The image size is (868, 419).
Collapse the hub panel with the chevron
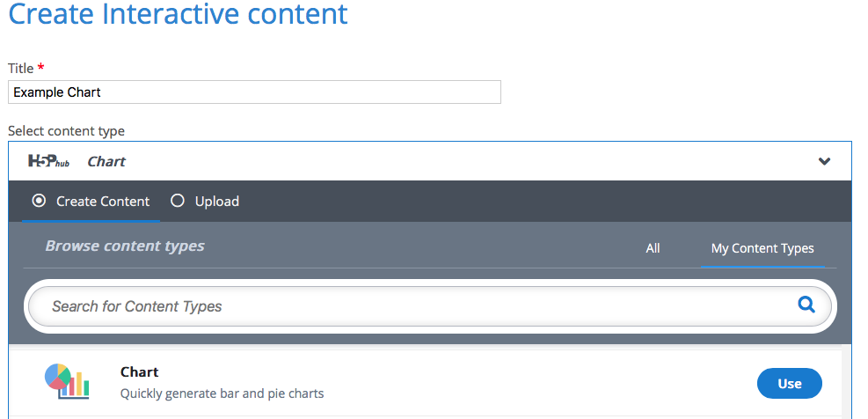[824, 162]
